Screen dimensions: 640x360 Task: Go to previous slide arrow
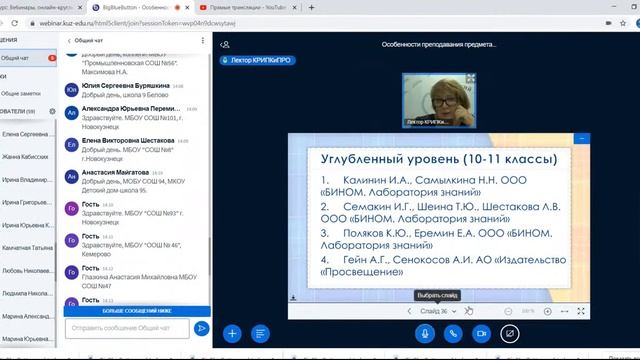(409, 311)
